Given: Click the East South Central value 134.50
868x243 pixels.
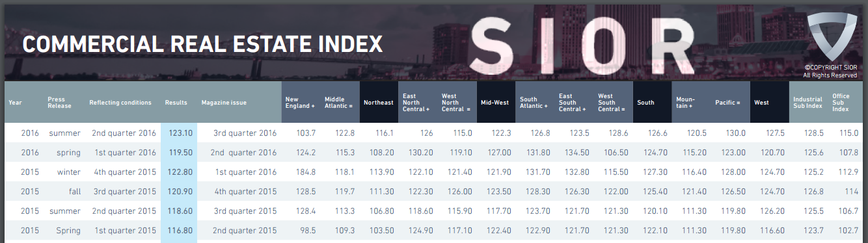Looking at the screenshot, I should click(x=577, y=153).
